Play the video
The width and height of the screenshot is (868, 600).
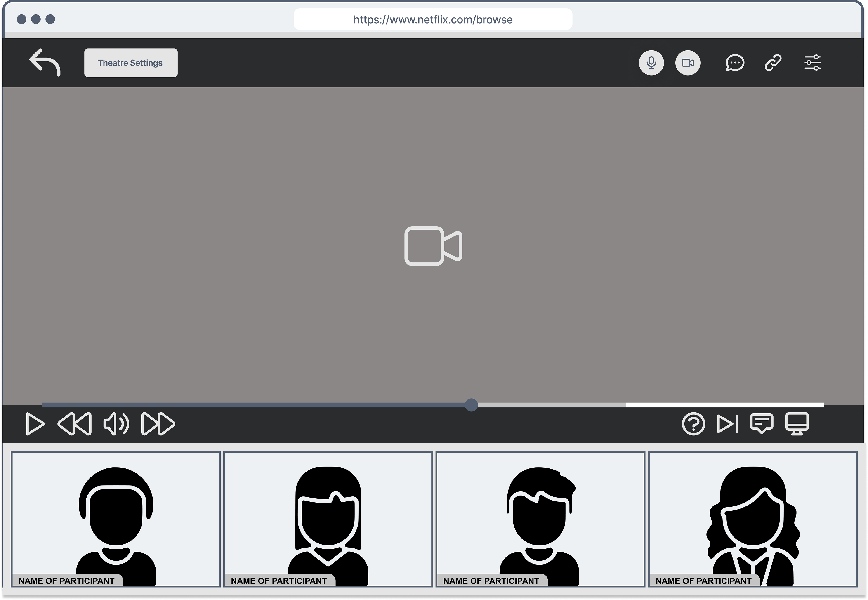click(35, 424)
